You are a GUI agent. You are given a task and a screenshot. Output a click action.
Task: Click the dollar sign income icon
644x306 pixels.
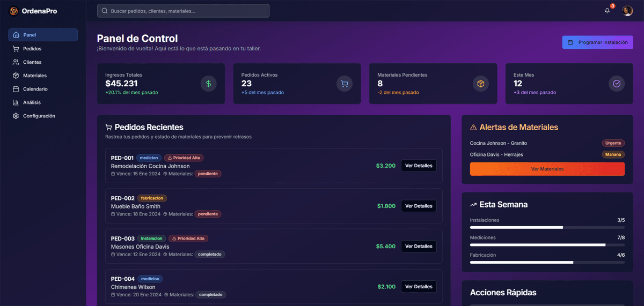coord(209,84)
